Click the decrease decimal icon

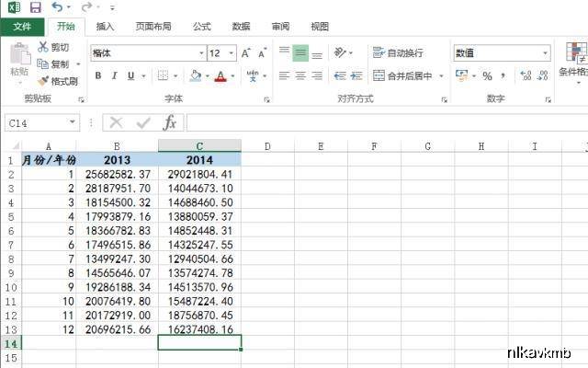(x=543, y=75)
